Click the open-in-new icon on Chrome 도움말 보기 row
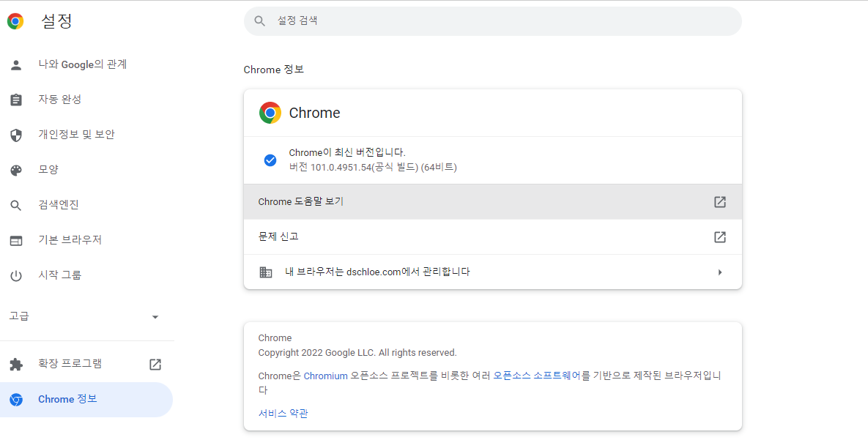Viewport: 868px width, 440px height. (x=719, y=202)
